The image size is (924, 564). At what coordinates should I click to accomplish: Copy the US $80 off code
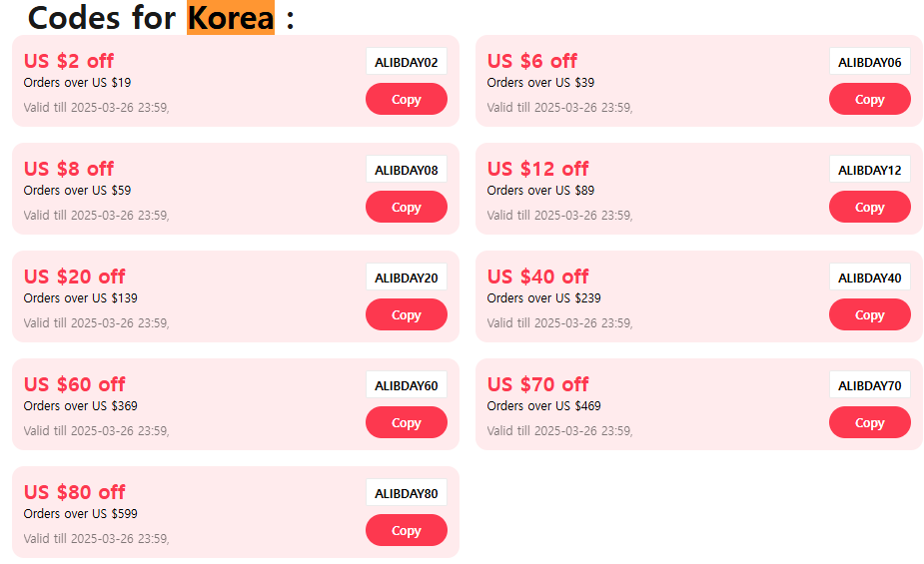click(x=406, y=530)
